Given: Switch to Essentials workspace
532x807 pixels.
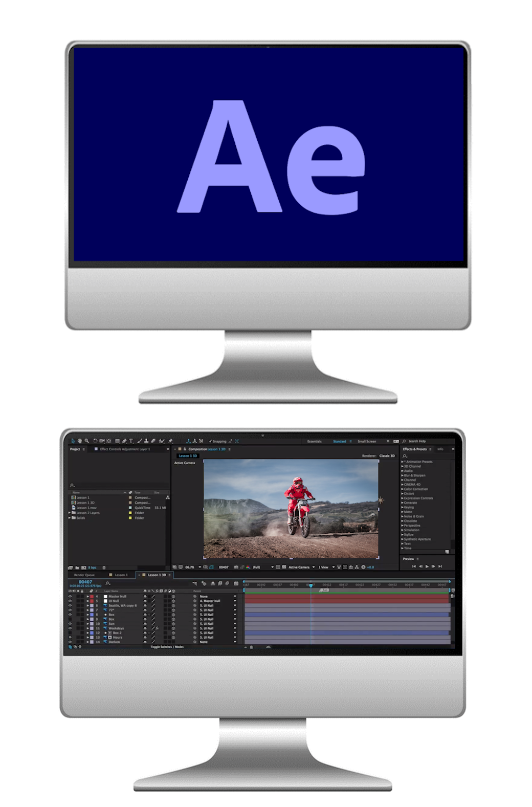Looking at the screenshot, I should point(315,441).
